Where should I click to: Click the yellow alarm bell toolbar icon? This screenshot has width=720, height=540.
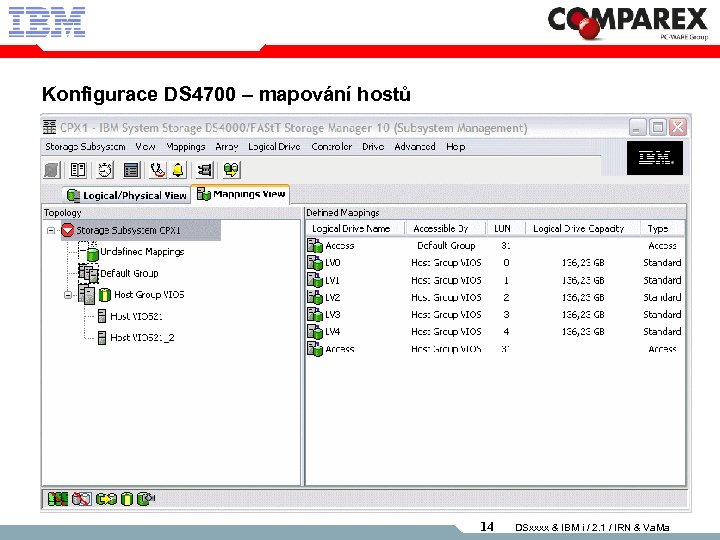178,170
